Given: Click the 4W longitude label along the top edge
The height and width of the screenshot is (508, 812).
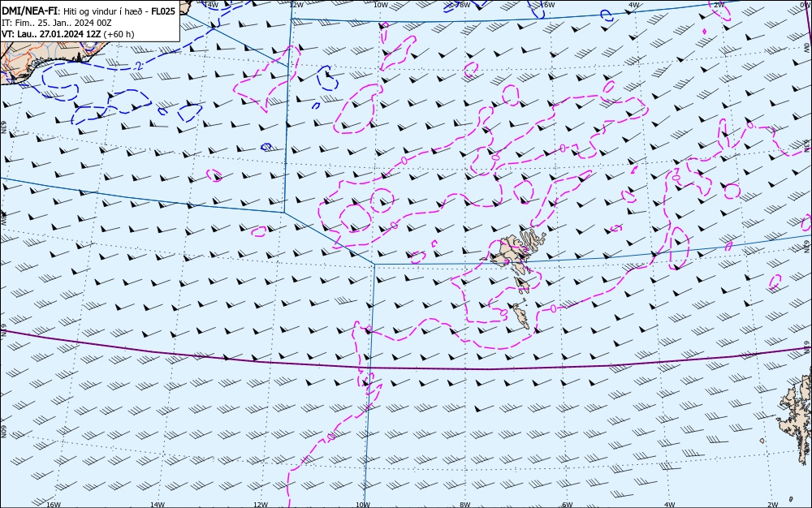Looking at the screenshot, I should tap(633, 5).
